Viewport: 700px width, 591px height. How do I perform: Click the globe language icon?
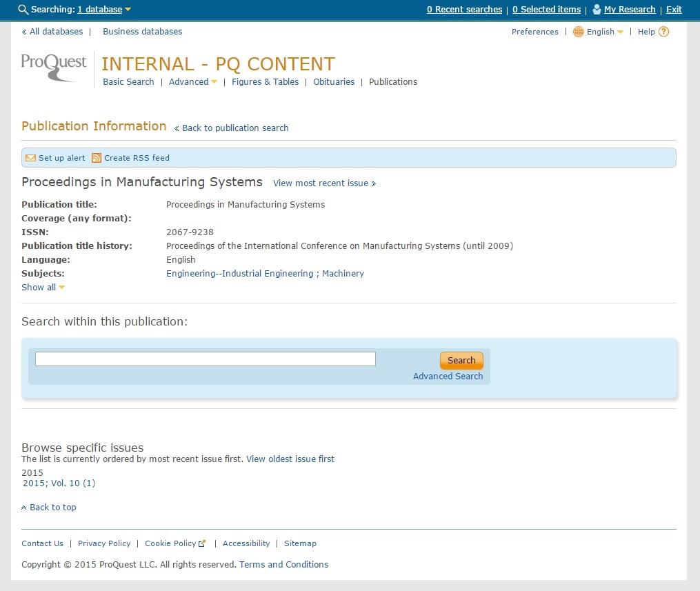(x=578, y=32)
